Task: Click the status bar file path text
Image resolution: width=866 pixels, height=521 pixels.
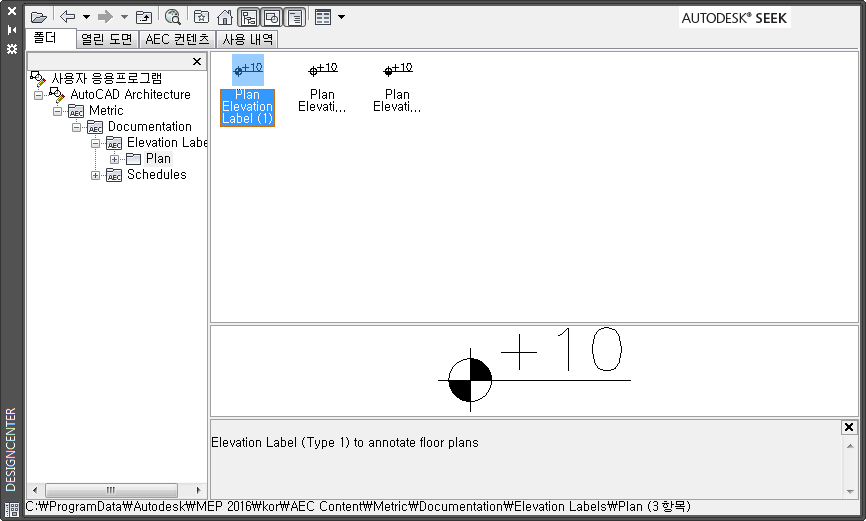Action: (x=358, y=507)
